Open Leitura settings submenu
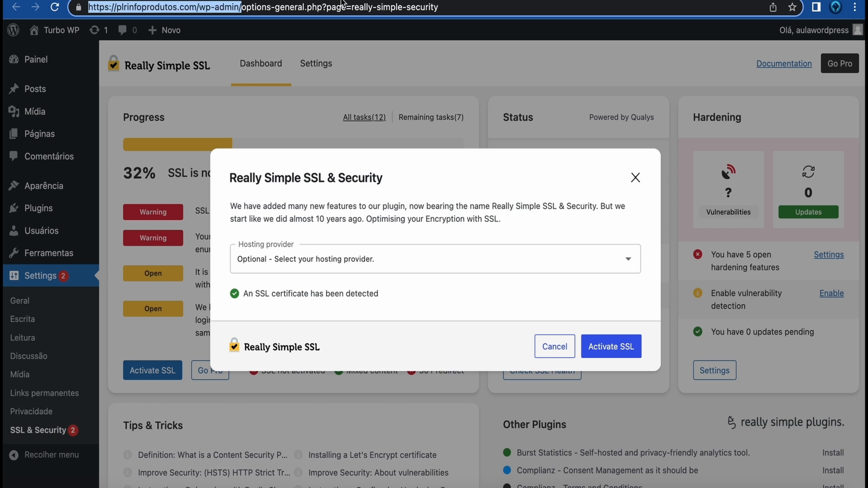The height and width of the screenshot is (488, 868). (x=22, y=337)
